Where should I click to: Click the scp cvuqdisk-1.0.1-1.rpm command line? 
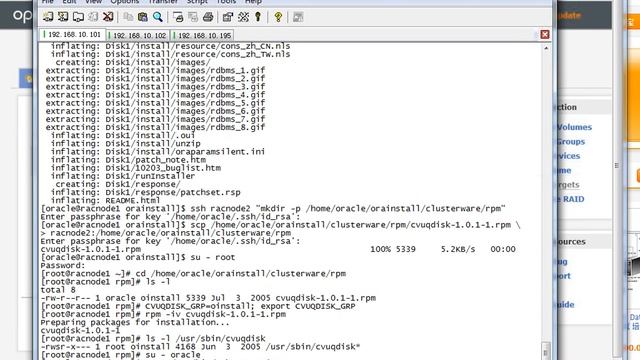point(280,225)
